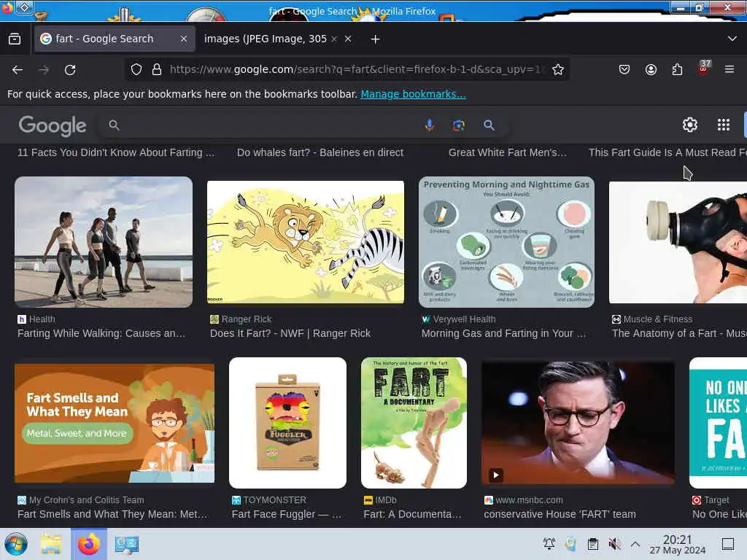Show site security padlock info
The width and height of the screenshot is (747, 560).
coord(157,69)
